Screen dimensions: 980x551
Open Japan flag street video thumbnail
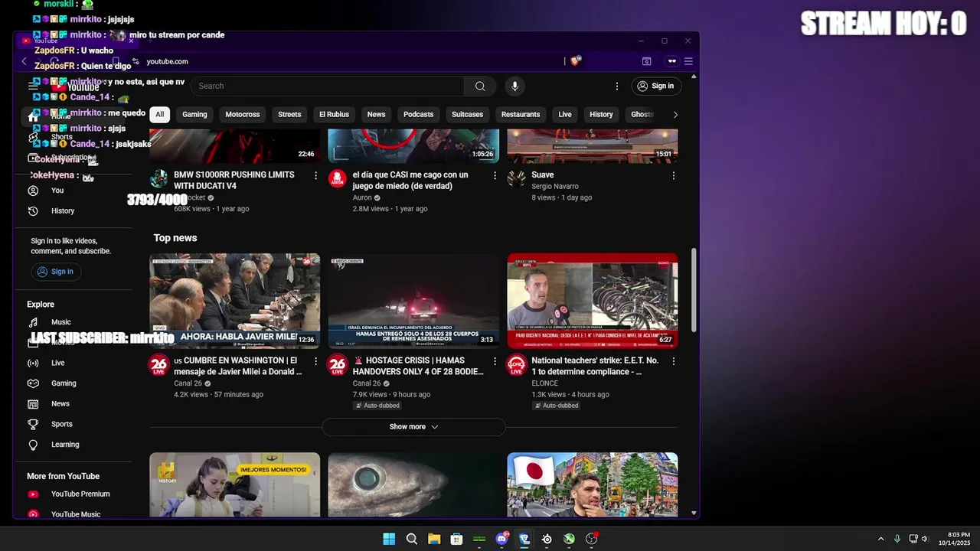(x=593, y=484)
